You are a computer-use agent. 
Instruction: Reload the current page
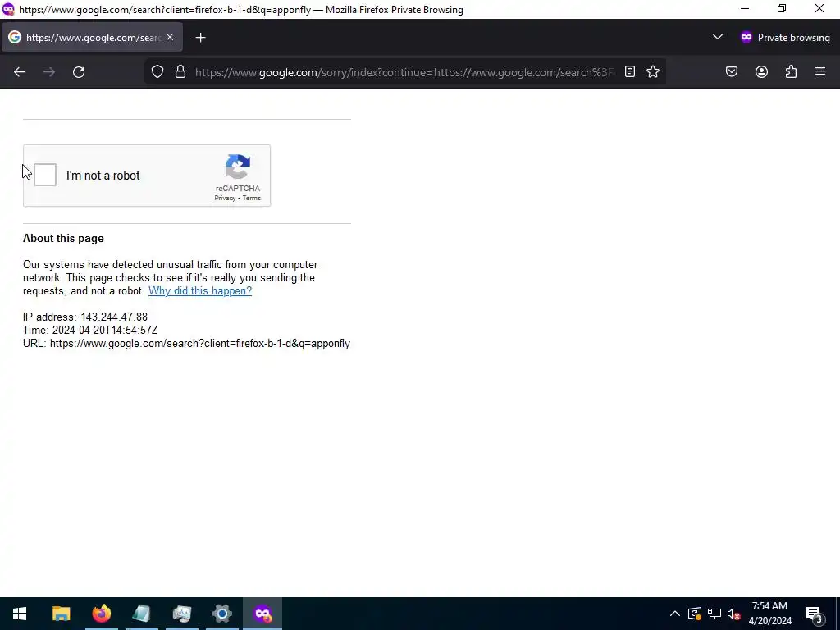click(x=79, y=72)
